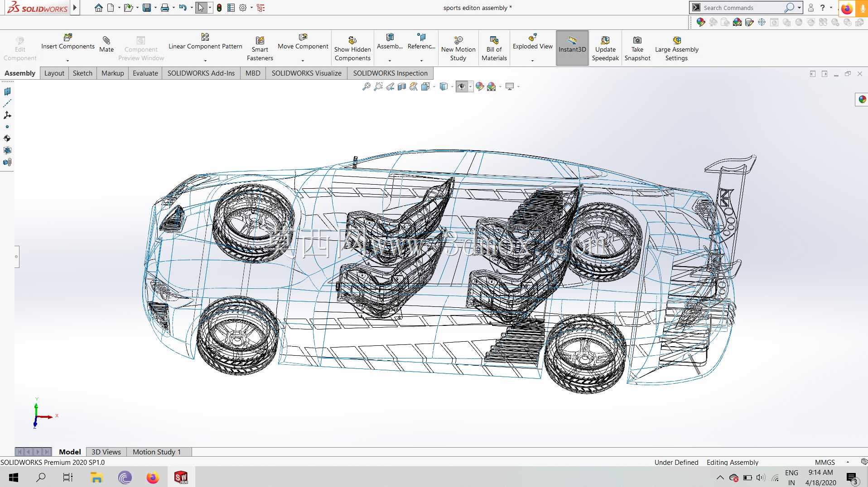Click the Update Speedpak icon
This screenshot has height=487, width=868.
[x=605, y=40]
